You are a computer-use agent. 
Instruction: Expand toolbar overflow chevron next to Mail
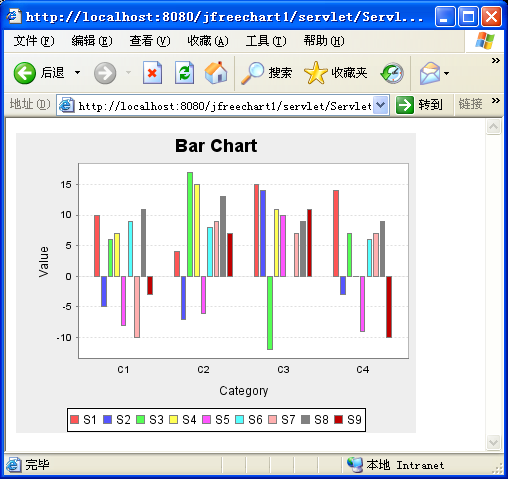click(x=496, y=61)
